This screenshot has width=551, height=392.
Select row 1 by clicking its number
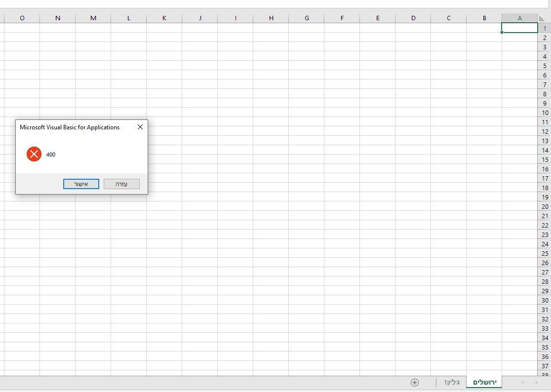[x=545, y=28]
